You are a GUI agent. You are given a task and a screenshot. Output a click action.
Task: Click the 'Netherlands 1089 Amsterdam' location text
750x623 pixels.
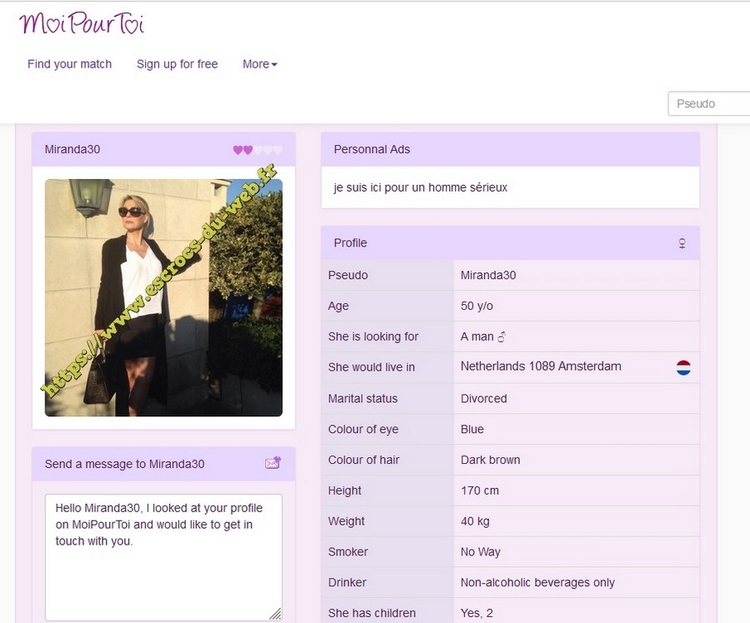pyautogui.click(x=541, y=367)
